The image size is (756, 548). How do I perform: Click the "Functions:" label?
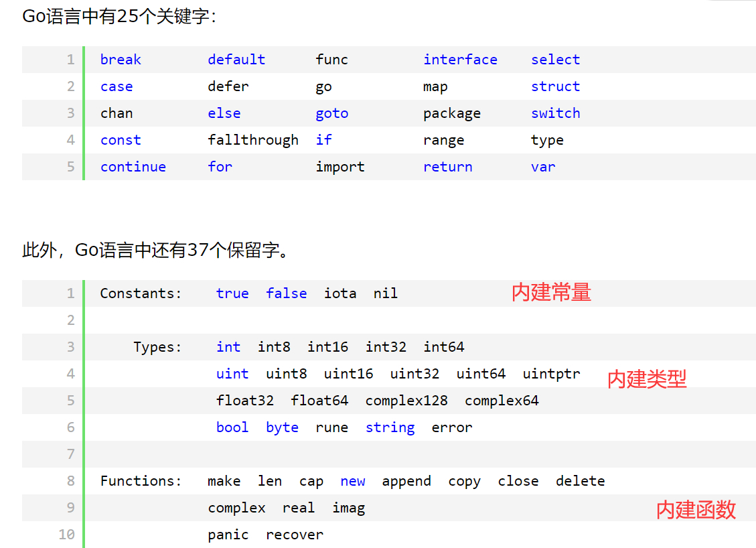click(x=141, y=481)
